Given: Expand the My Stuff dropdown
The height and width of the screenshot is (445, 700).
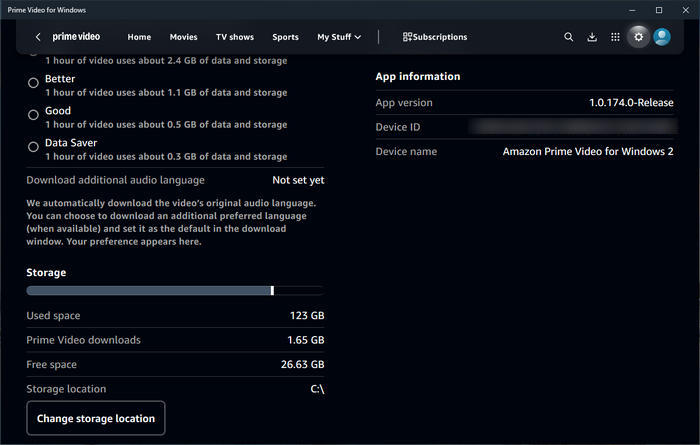Looking at the screenshot, I should [x=339, y=37].
